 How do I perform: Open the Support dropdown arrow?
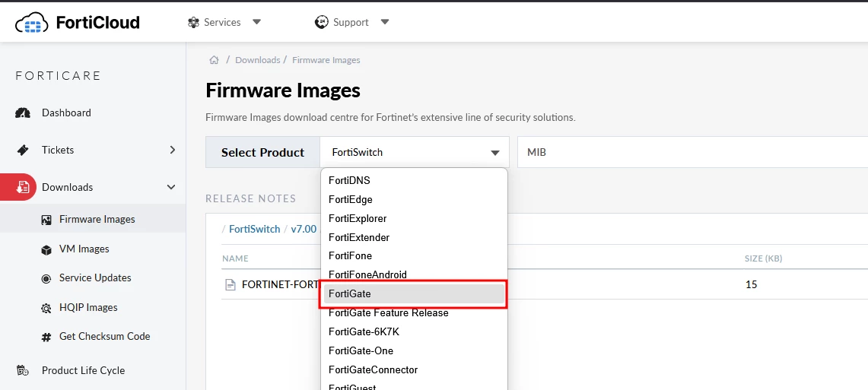(385, 22)
